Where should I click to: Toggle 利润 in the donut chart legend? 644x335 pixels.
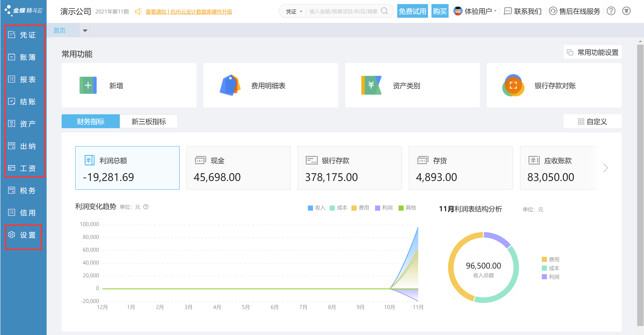551,277
